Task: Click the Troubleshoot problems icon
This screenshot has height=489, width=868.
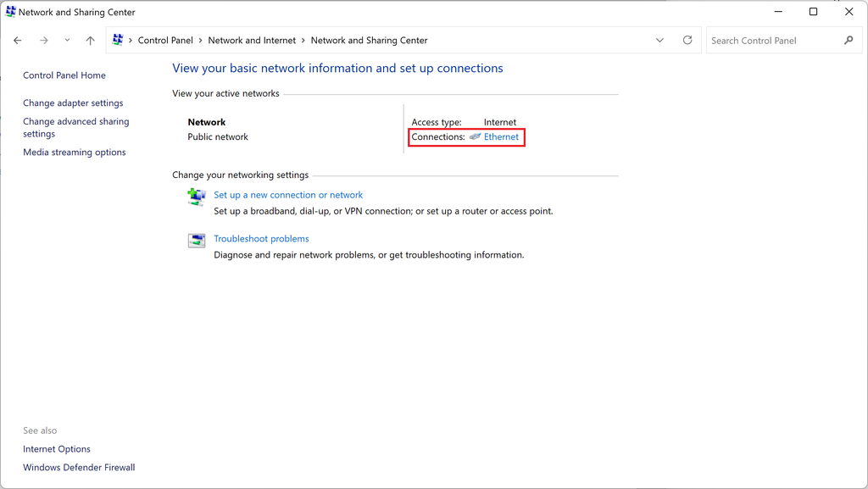Action: pos(197,241)
